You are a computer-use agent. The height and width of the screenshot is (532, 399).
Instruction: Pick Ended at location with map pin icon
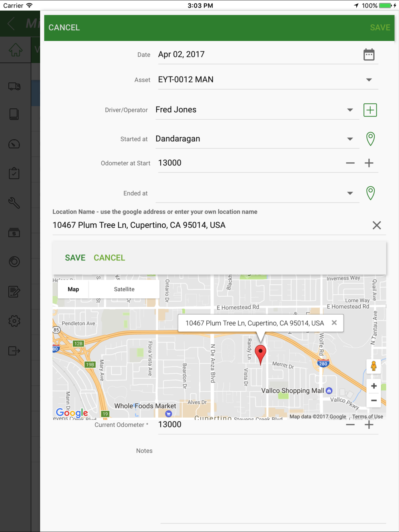pyautogui.click(x=371, y=193)
